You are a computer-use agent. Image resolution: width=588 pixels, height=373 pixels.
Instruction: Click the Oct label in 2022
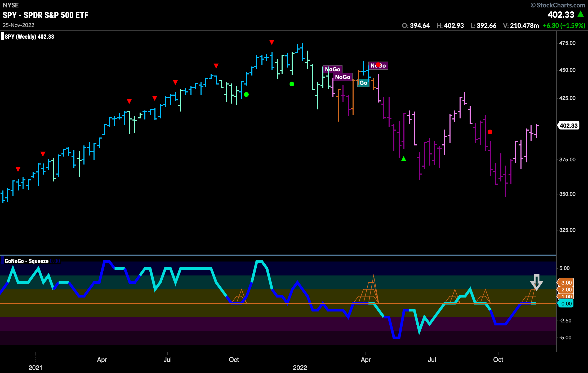click(x=498, y=360)
